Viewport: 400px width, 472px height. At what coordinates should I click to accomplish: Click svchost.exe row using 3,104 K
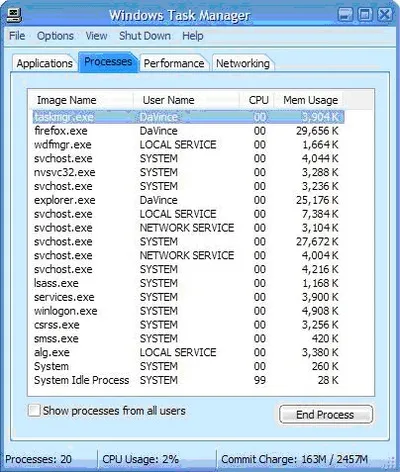(x=188, y=228)
